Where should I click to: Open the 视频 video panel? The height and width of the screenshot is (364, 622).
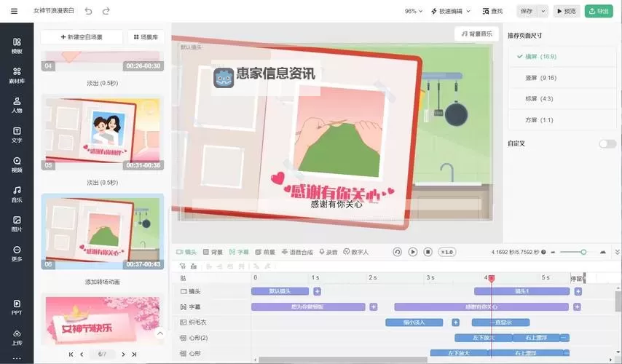[x=17, y=165]
